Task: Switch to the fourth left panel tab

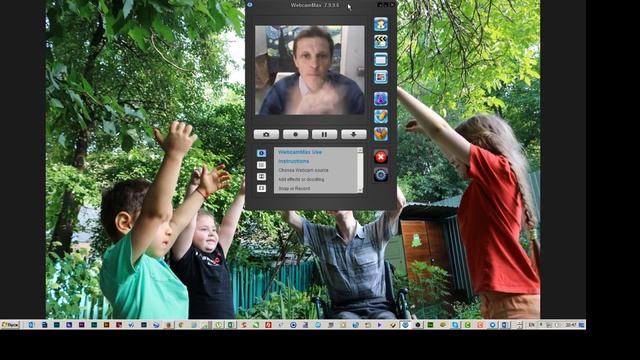Action: (x=261, y=188)
